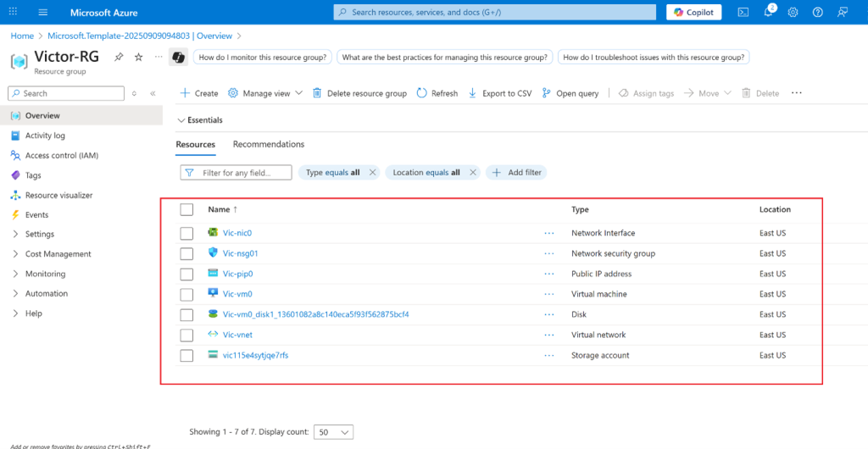Image resolution: width=868 pixels, height=449 pixels.
Task: Open portal settings gear
Action: point(793,12)
